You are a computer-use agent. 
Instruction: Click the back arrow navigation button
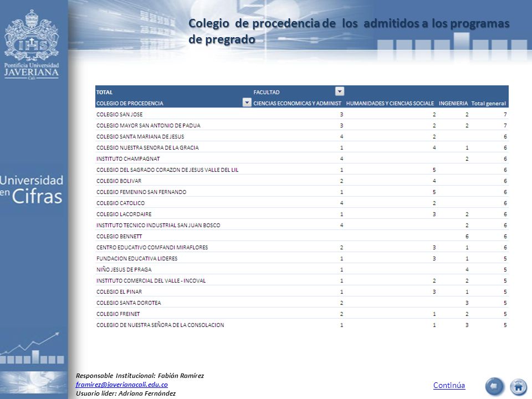494,386
